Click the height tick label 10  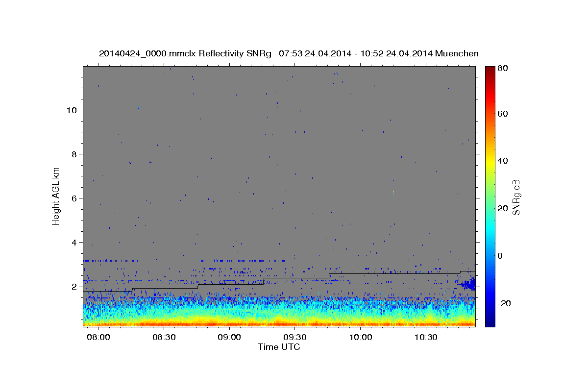72,110
